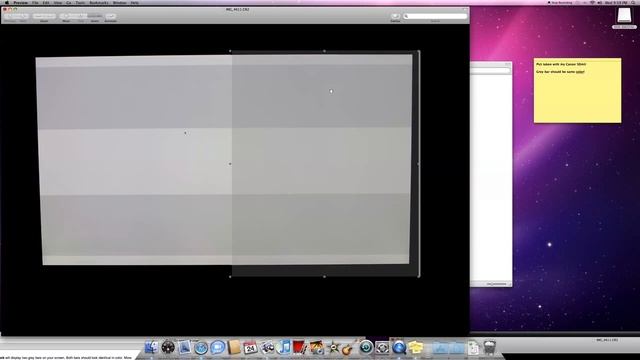The height and width of the screenshot is (360, 640).
Task: Launch Safari compass icon in the Dock
Action: [201, 348]
